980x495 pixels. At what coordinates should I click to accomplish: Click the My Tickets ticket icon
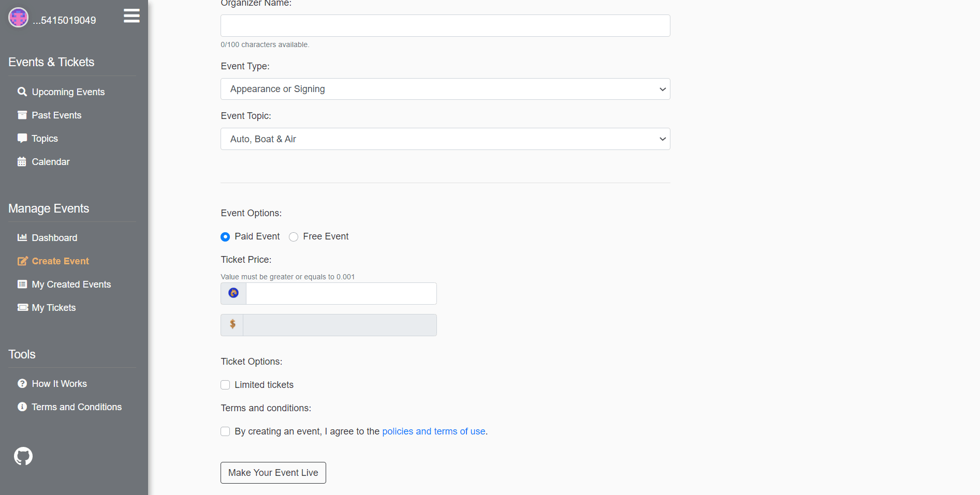23,307
